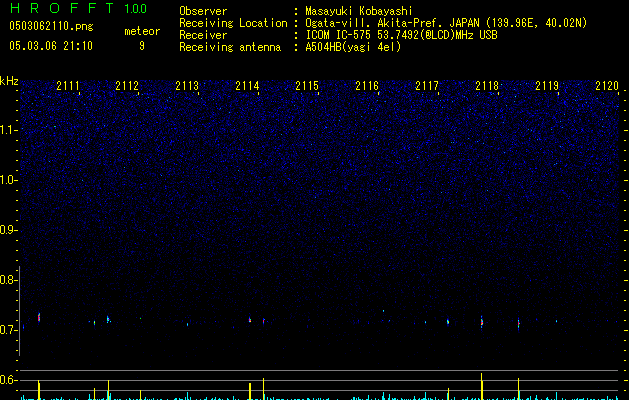Click the 2113 time marker
Viewport: 629px width, 400px height.
(x=187, y=86)
